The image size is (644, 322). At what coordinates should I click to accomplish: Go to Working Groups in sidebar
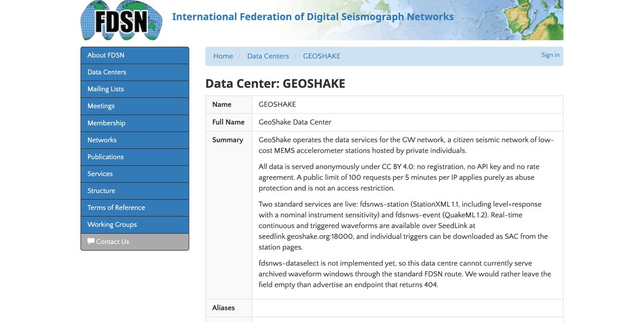(x=135, y=224)
